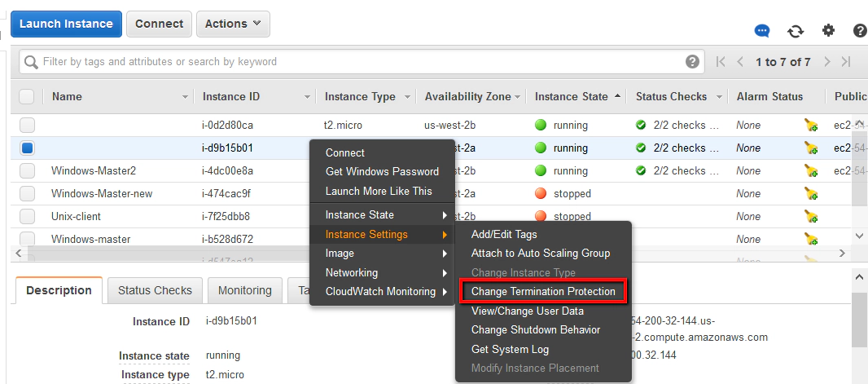The width and height of the screenshot is (868, 384).
Task: Click the details pane scroll up arrow
Action: (859, 276)
